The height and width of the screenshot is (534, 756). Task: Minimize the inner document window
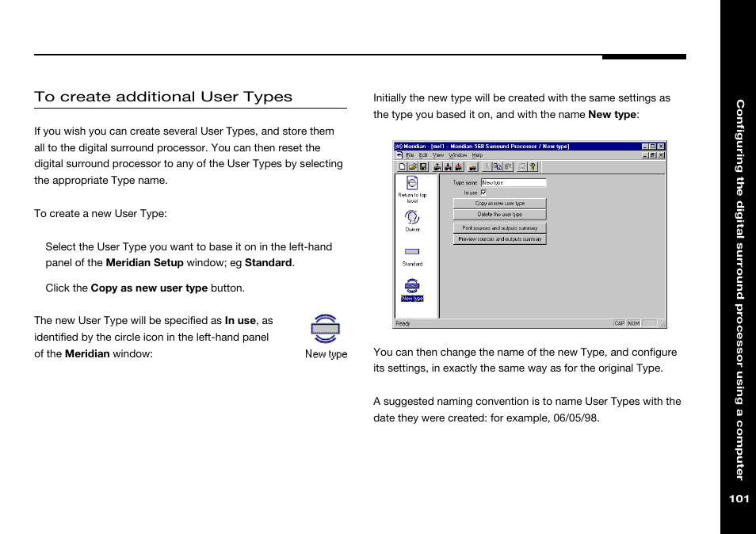(645, 155)
